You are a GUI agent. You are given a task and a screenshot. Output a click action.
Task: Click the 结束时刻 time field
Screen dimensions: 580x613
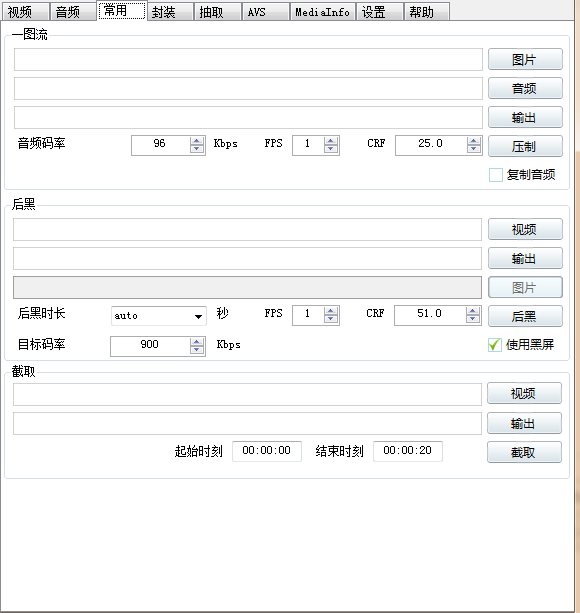pos(408,451)
